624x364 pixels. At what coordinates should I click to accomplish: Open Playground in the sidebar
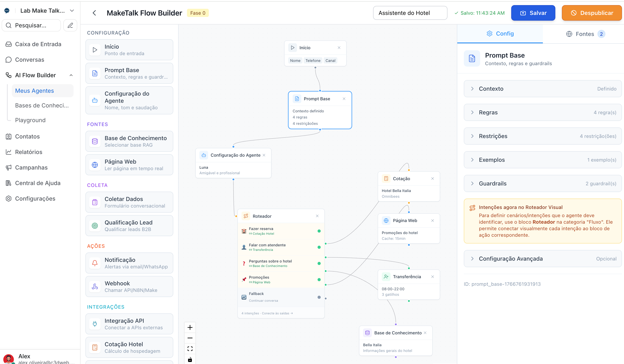point(30,120)
